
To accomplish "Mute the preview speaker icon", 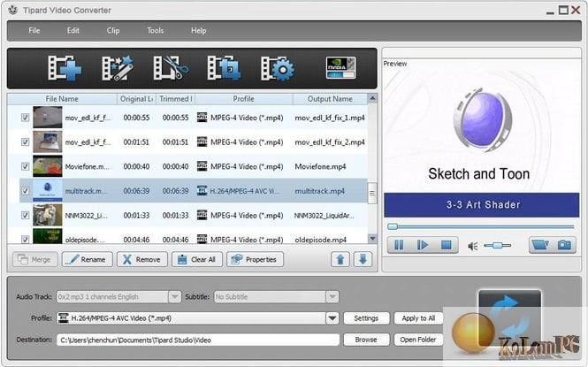I will point(472,246).
